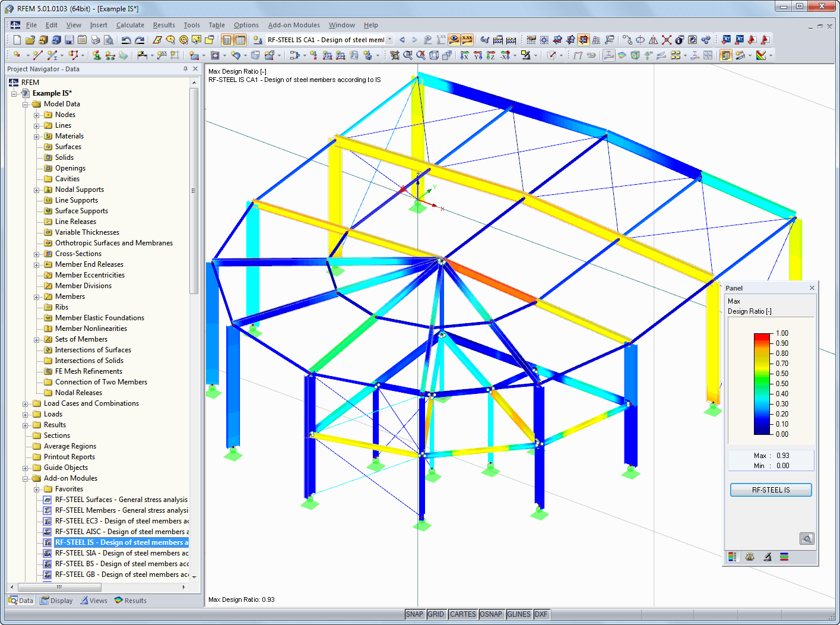This screenshot has width=840, height=625.
Task: Create a new model file
Action: tap(17, 40)
